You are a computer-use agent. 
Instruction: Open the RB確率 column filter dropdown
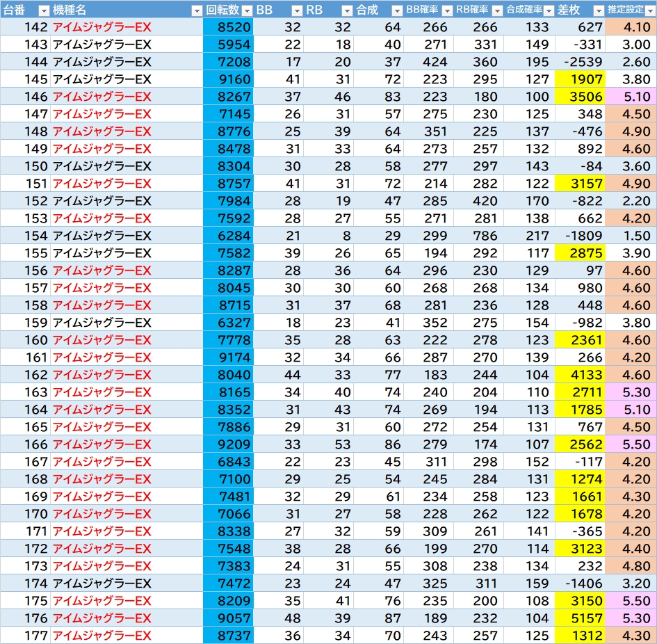click(497, 10)
